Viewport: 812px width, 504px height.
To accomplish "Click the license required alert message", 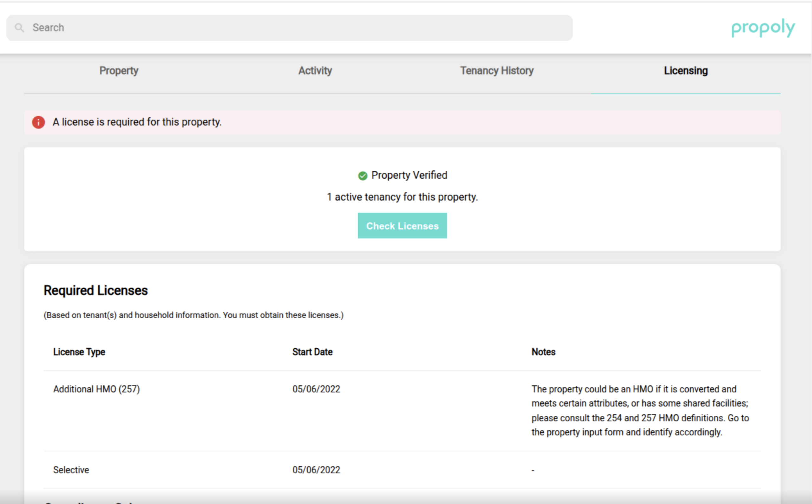I will tap(137, 122).
